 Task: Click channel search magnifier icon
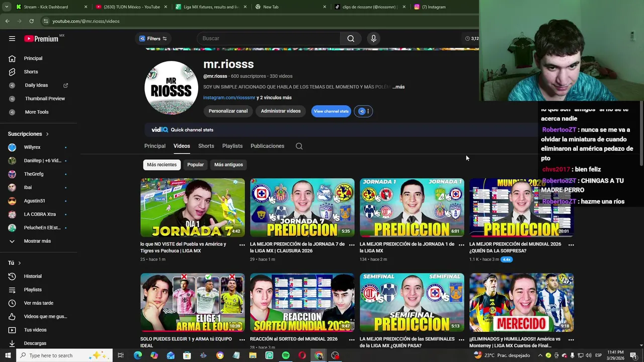(299, 146)
